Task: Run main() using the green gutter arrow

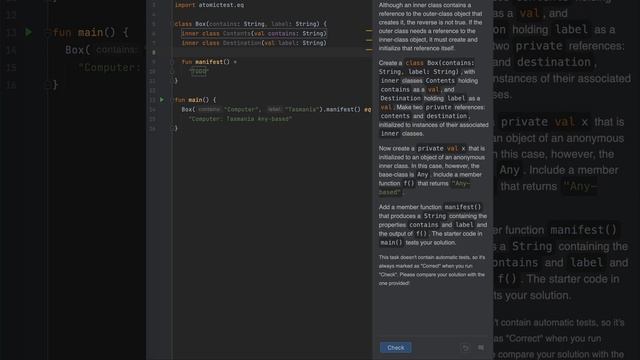Action: [x=162, y=100]
